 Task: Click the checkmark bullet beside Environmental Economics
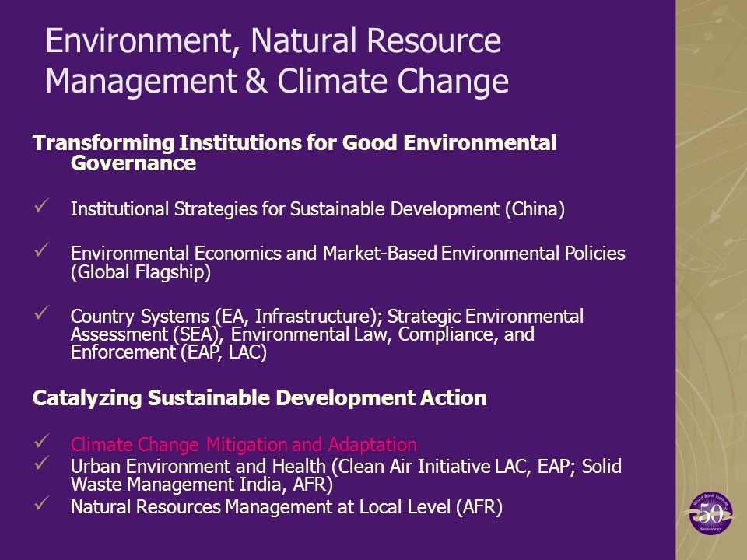pyautogui.click(x=42, y=249)
